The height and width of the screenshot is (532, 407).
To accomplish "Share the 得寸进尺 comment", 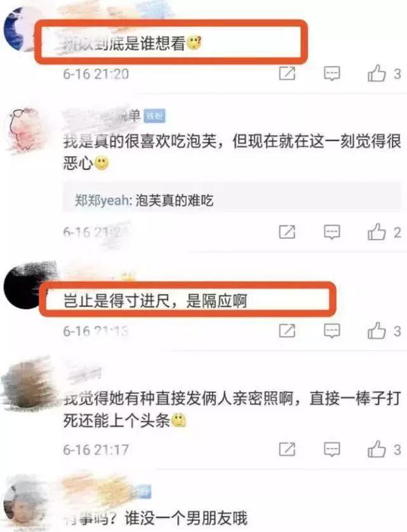I will (287, 331).
